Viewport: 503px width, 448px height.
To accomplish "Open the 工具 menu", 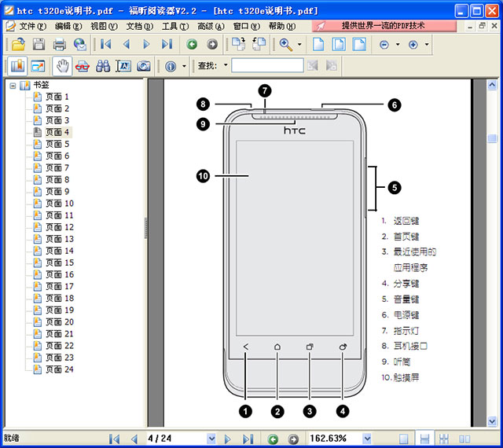I will 175,26.
